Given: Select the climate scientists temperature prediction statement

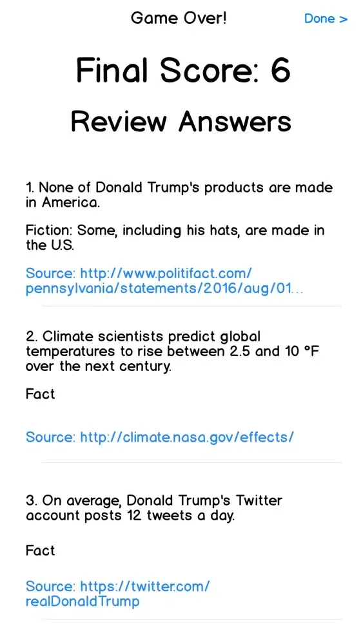Looking at the screenshot, I should point(173,352).
